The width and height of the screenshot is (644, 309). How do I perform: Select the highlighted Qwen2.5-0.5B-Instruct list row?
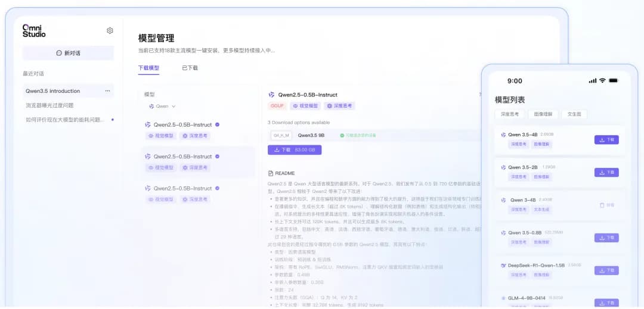point(198,162)
